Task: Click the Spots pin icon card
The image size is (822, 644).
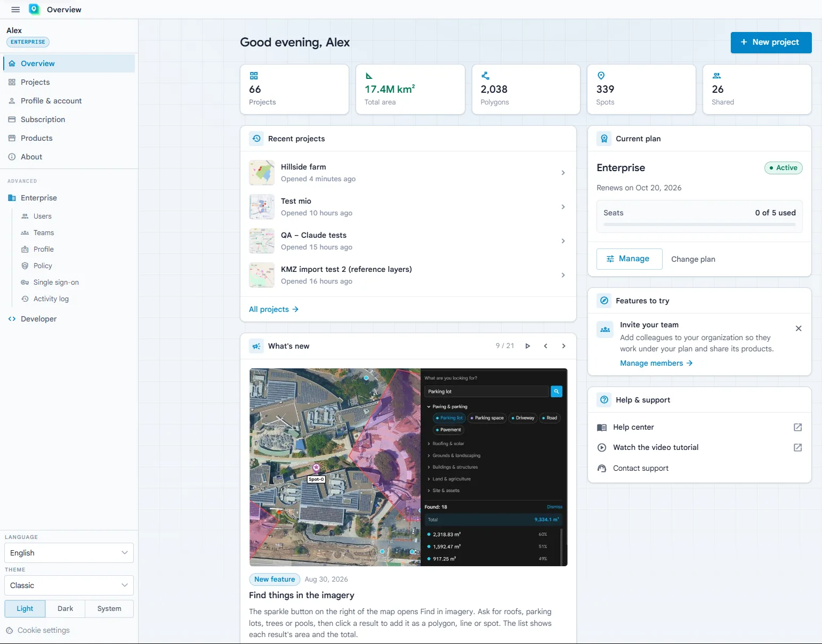Action: click(x=601, y=76)
